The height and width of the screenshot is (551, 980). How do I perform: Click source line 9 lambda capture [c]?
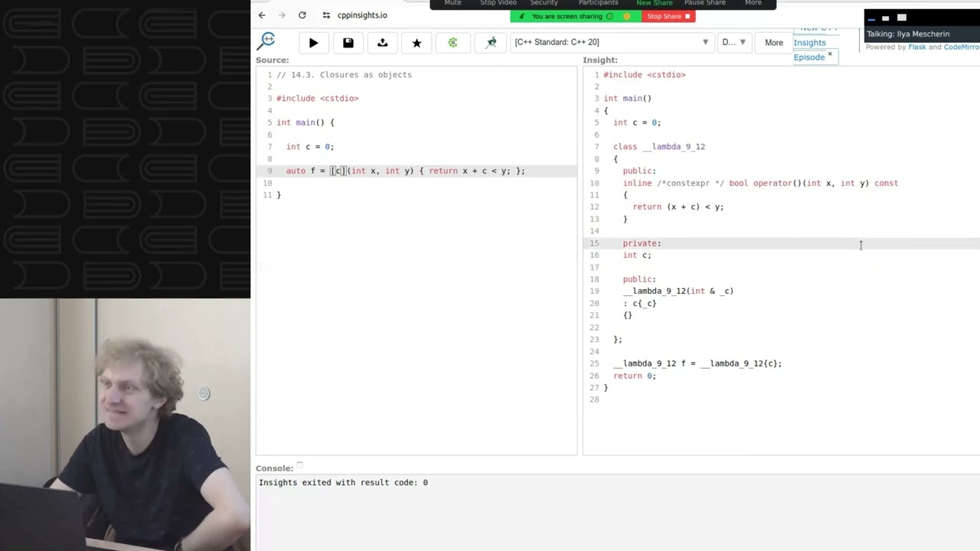[338, 171]
